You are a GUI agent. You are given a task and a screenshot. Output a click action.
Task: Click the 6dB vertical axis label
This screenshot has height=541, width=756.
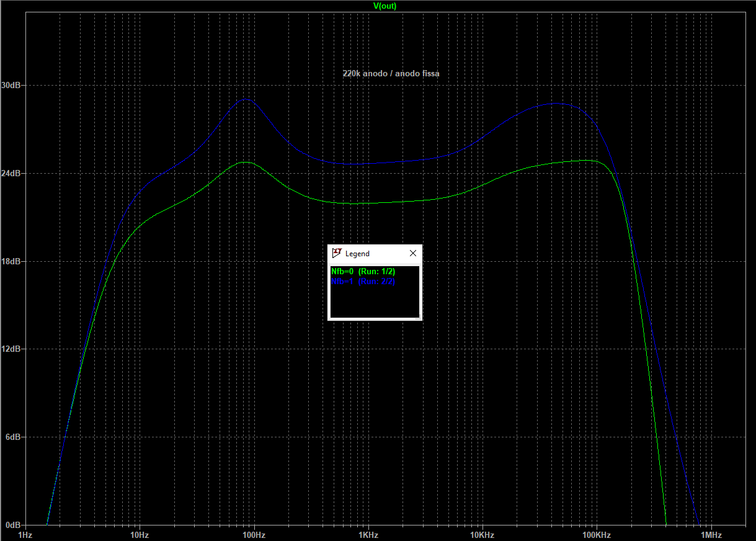coord(14,437)
